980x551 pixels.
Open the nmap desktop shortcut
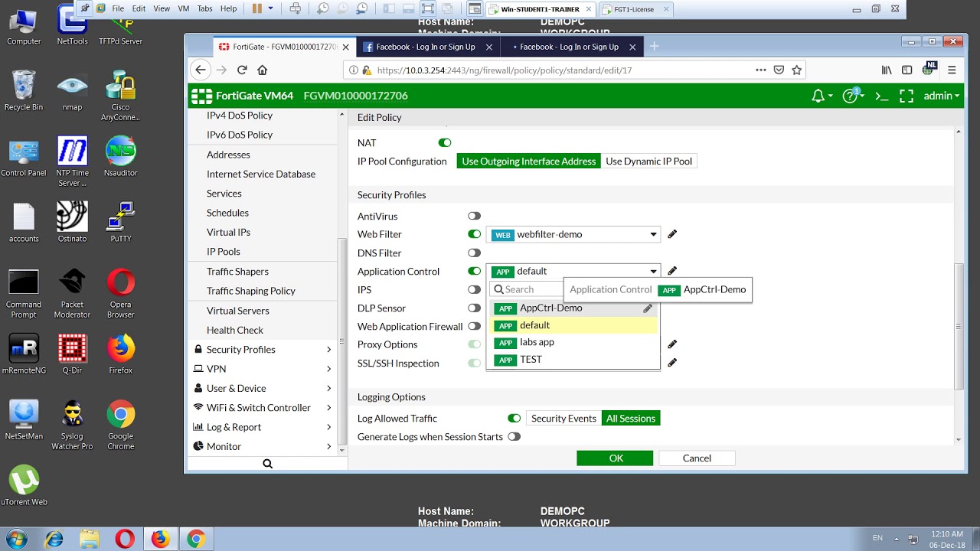pyautogui.click(x=72, y=92)
